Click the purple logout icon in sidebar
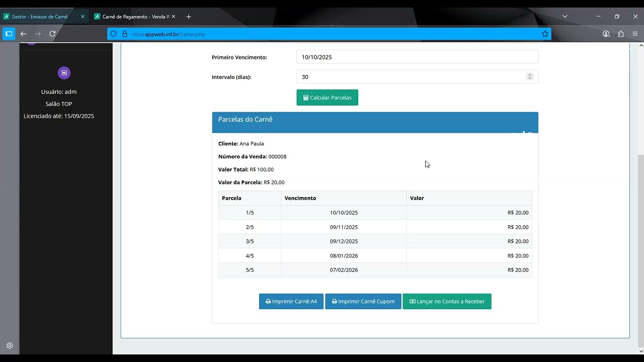The image size is (644, 362). 64,73
